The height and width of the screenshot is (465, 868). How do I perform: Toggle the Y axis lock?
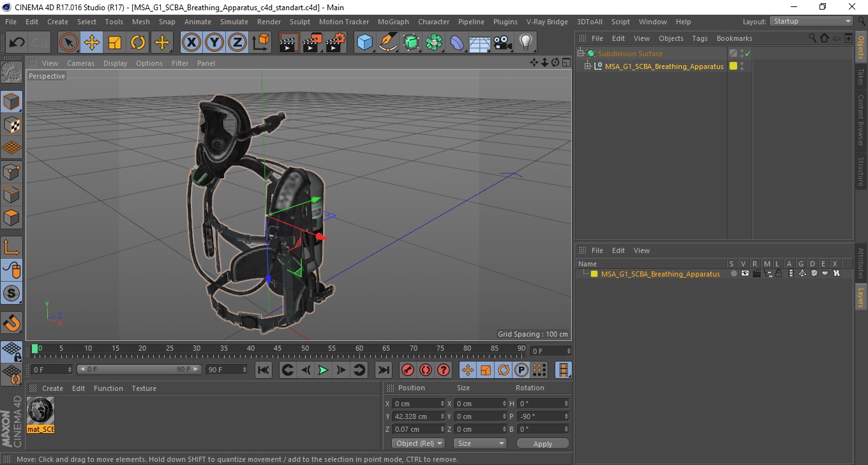(214, 43)
